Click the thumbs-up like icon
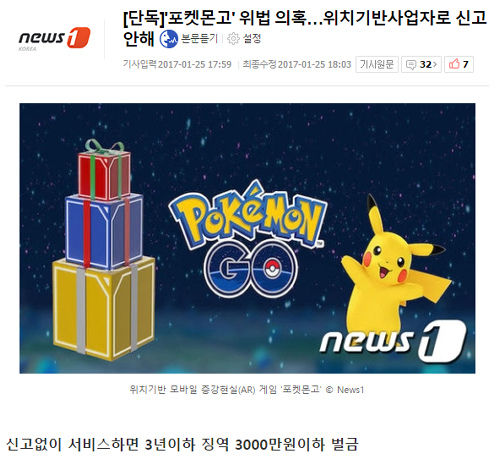500x465 pixels. [454, 64]
